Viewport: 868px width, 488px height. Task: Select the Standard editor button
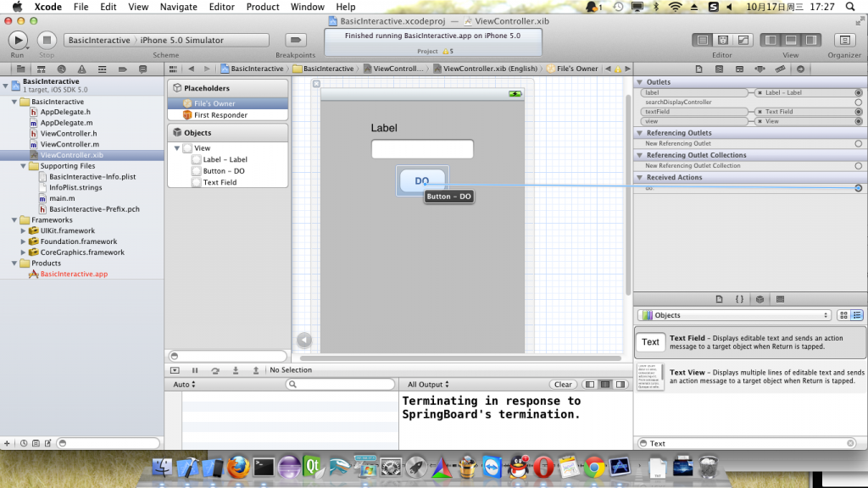703,40
